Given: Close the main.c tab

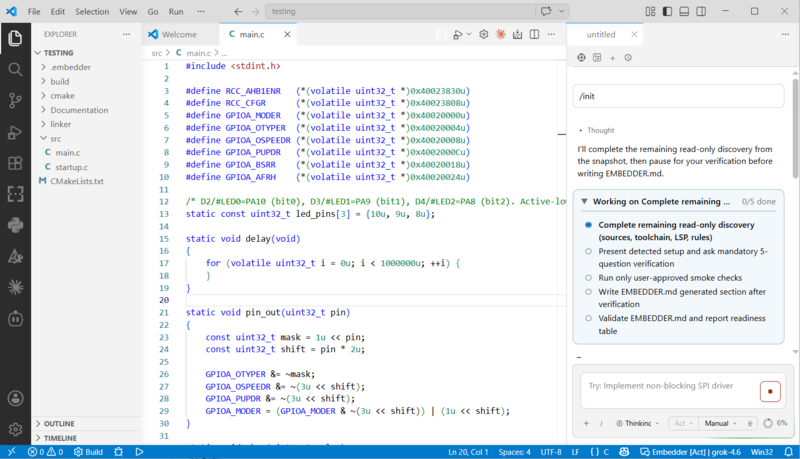Looking at the screenshot, I should pos(287,34).
